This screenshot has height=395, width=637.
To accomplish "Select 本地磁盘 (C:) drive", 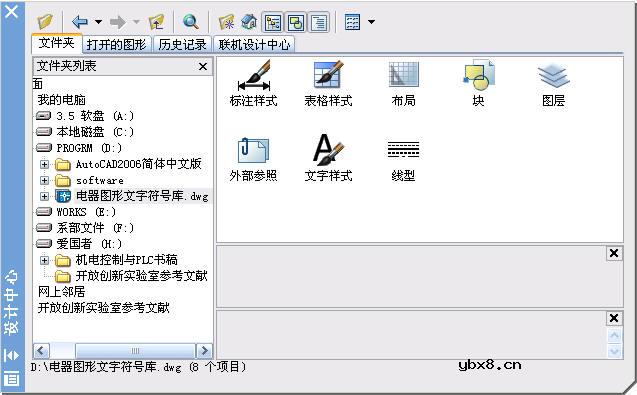I will (x=85, y=132).
